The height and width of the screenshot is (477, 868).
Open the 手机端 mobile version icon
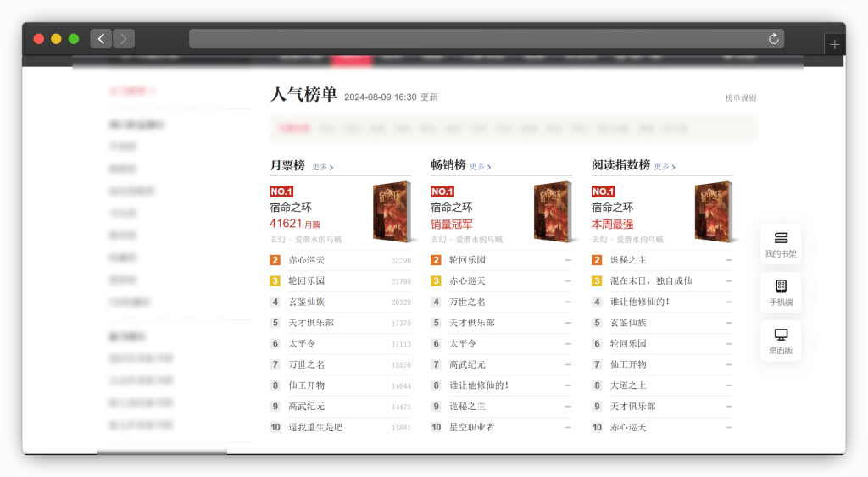781,292
